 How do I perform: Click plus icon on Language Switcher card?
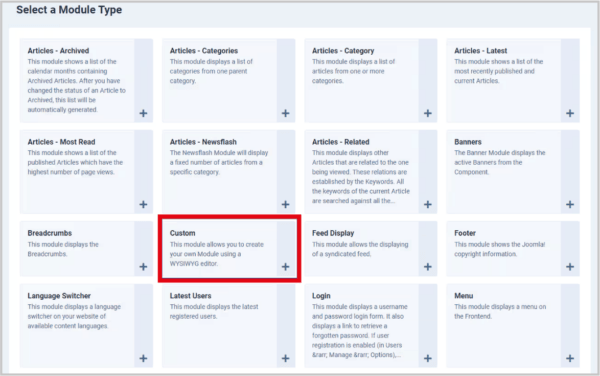click(x=143, y=358)
